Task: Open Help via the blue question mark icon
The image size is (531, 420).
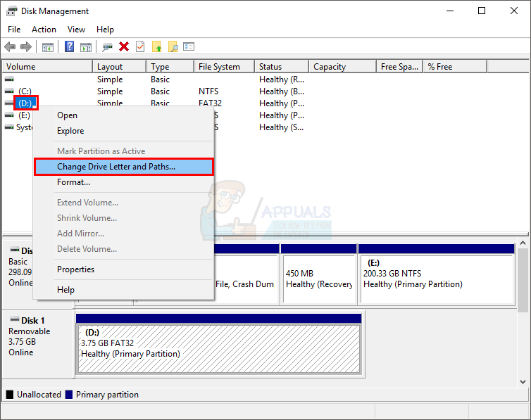Action: tap(69, 46)
